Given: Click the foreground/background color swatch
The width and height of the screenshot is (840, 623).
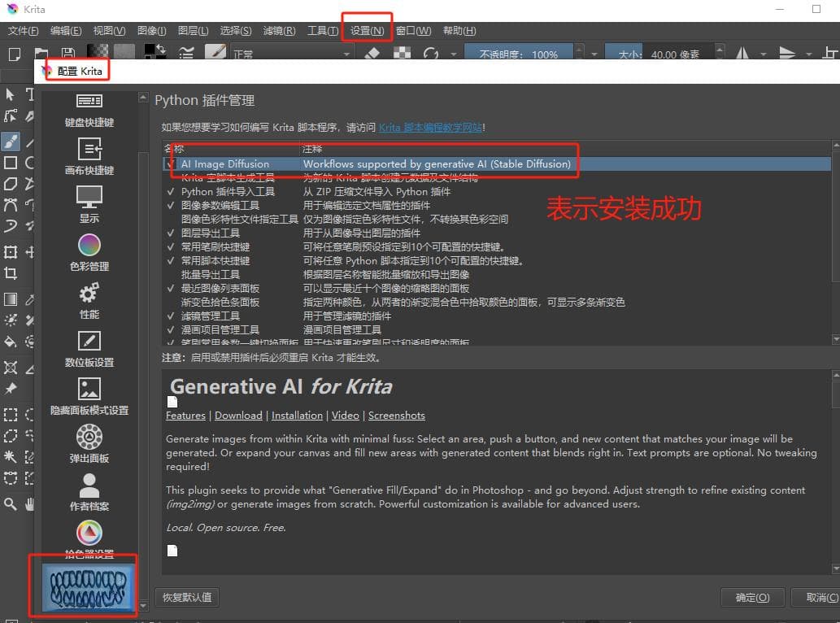Looking at the screenshot, I should [155, 53].
